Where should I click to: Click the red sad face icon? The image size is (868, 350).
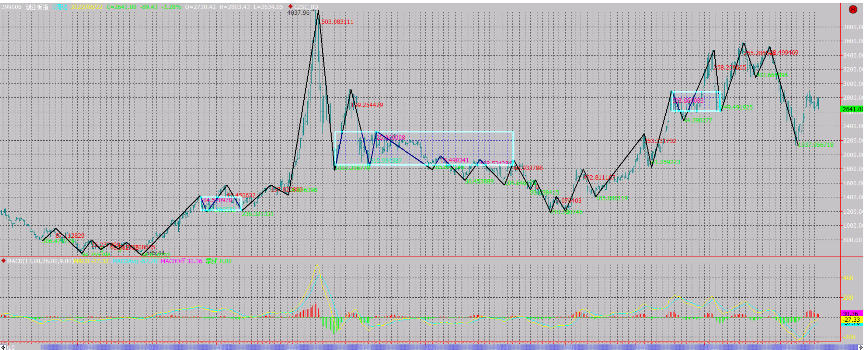click(853, 10)
